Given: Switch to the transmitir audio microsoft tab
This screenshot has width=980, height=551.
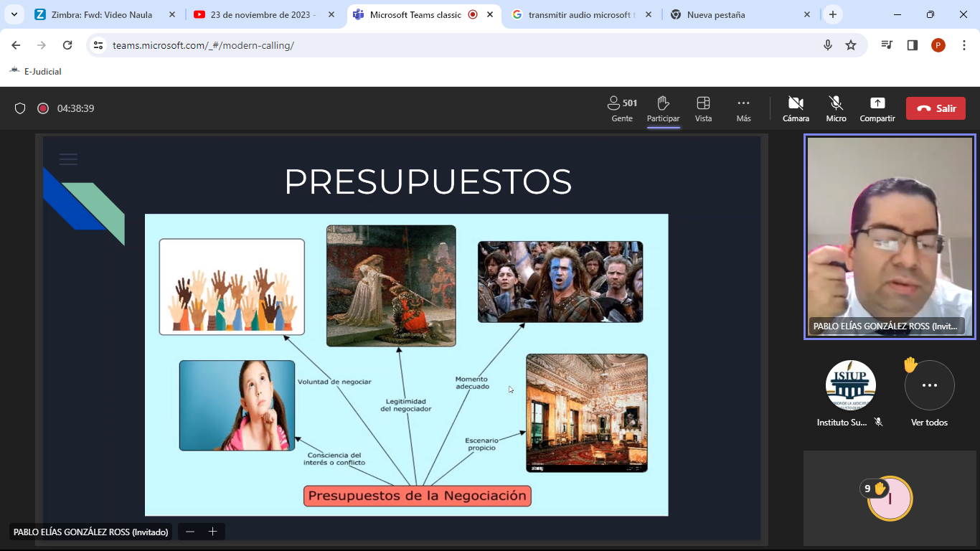Looking at the screenshot, I should [581, 14].
